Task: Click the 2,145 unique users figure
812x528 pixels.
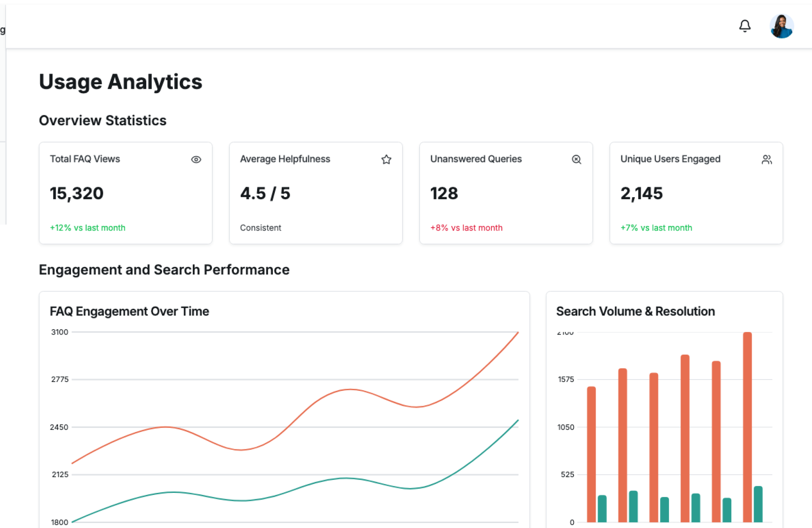Action: 642,193
